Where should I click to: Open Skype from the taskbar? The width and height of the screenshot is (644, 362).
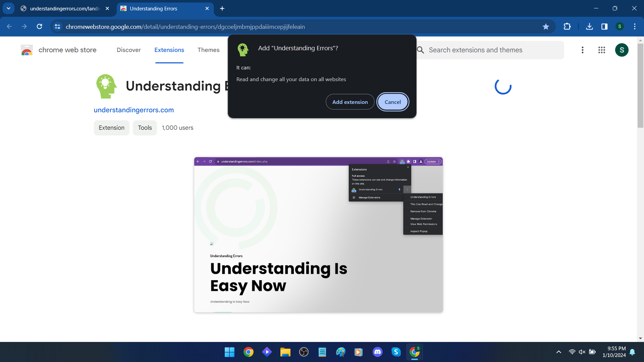pos(396,352)
